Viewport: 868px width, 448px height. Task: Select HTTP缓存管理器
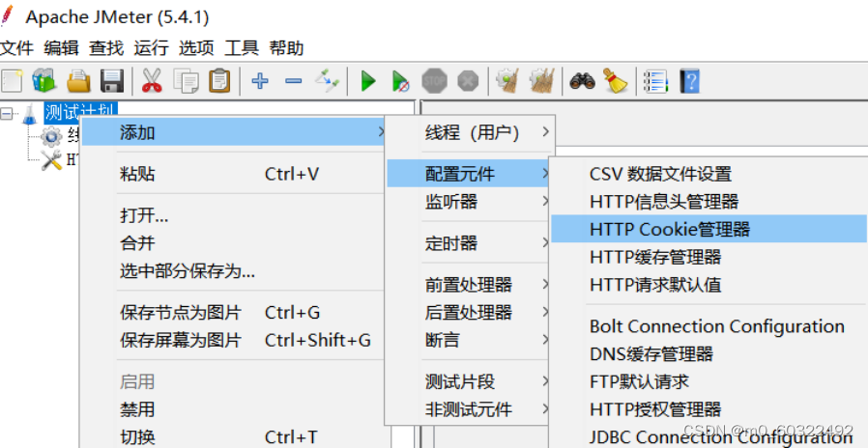pyautogui.click(x=709, y=257)
